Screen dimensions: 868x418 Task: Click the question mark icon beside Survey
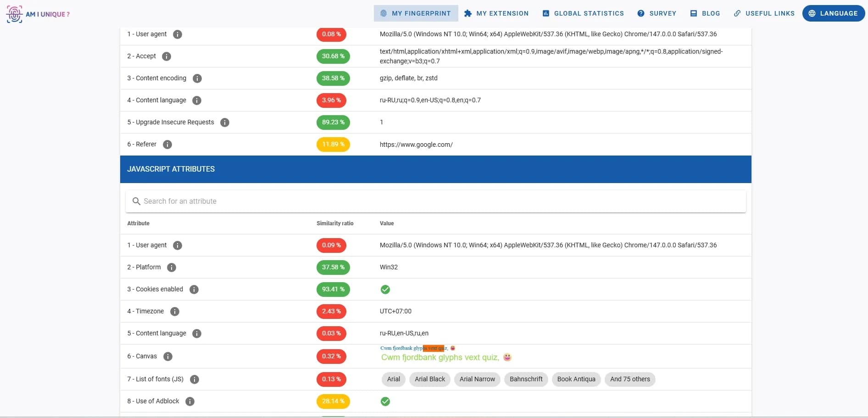coord(640,13)
